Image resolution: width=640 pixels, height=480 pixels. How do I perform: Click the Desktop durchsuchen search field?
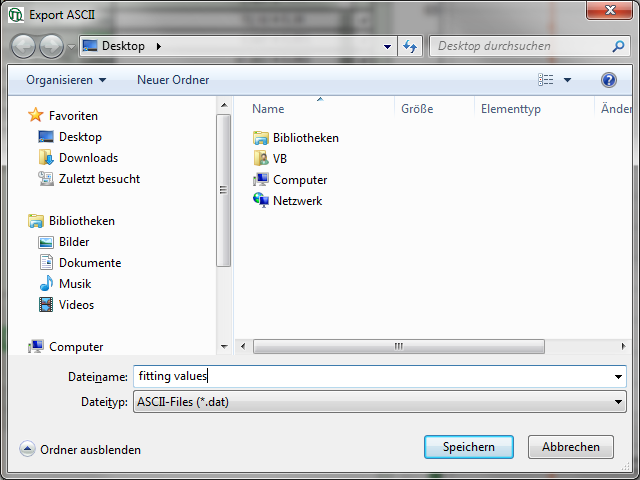520,46
